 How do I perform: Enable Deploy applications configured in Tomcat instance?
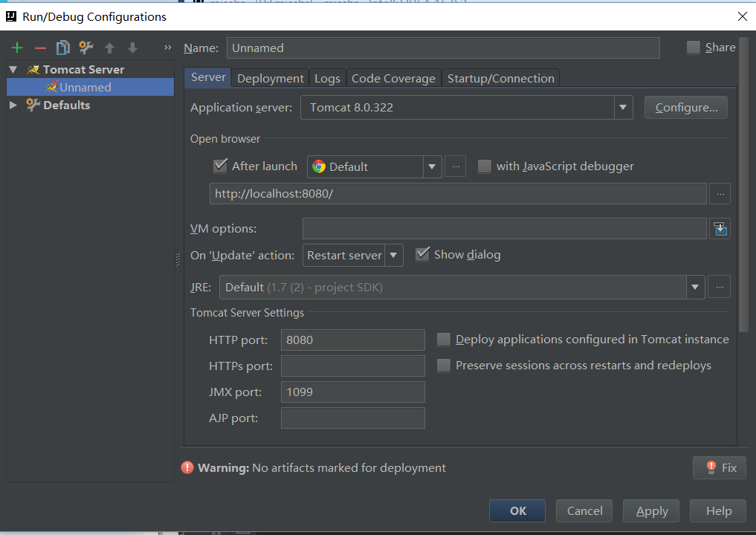444,340
